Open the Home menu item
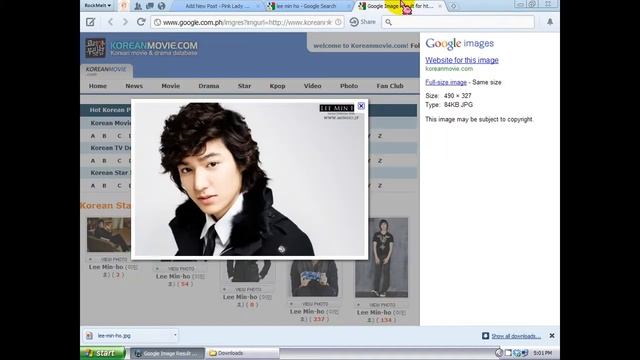The height and width of the screenshot is (360, 640). point(98,86)
